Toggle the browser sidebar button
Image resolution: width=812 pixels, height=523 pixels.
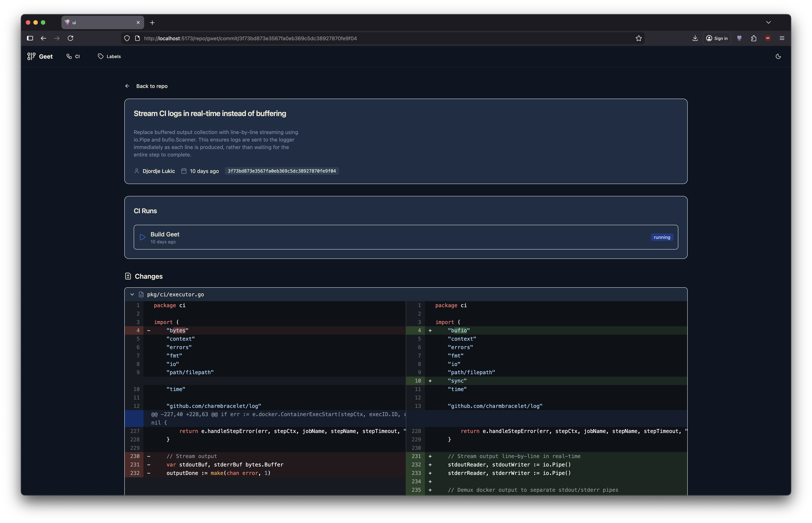(30, 38)
